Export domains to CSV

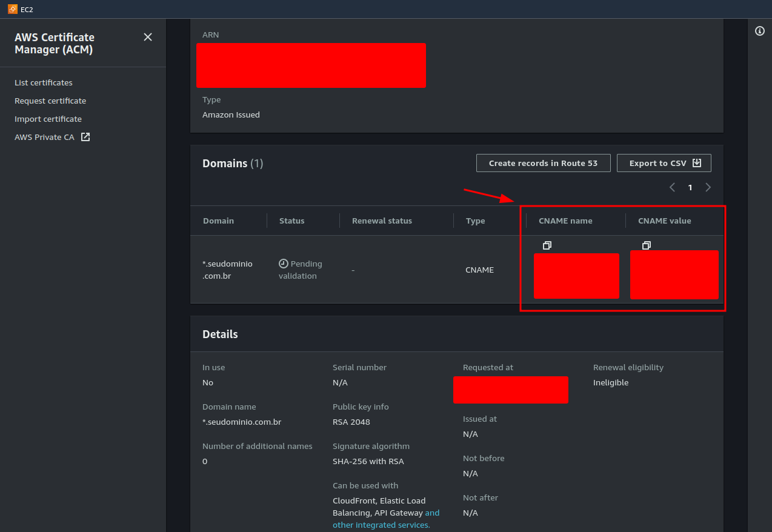coord(657,163)
